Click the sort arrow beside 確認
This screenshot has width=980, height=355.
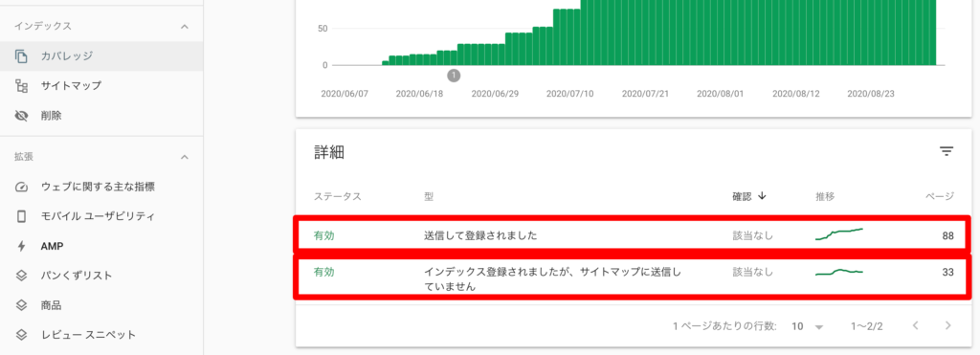pos(762,196)
